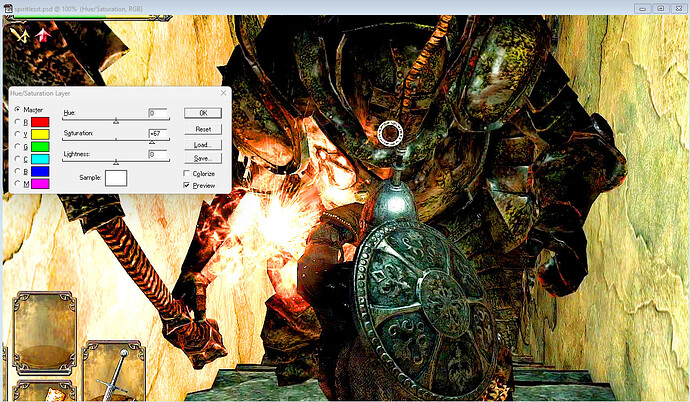Click the Reset button

pyautogui.click(x=203, y=129)
